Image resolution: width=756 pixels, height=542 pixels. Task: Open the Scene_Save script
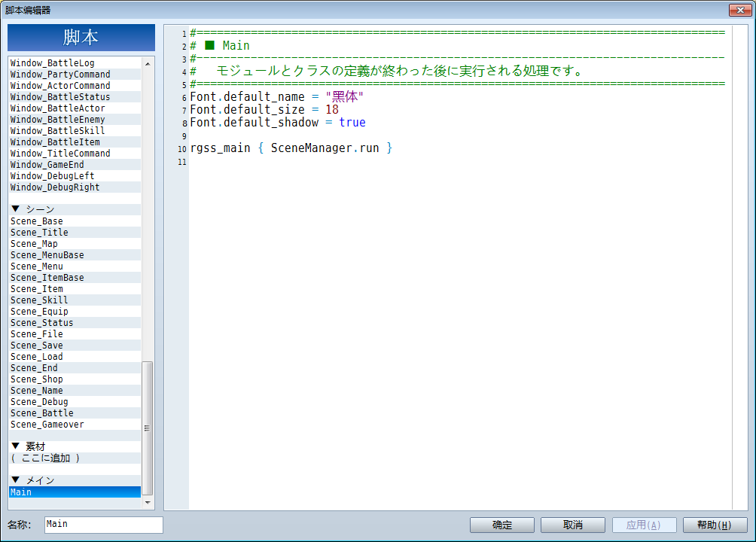click(x=75, y=346)
